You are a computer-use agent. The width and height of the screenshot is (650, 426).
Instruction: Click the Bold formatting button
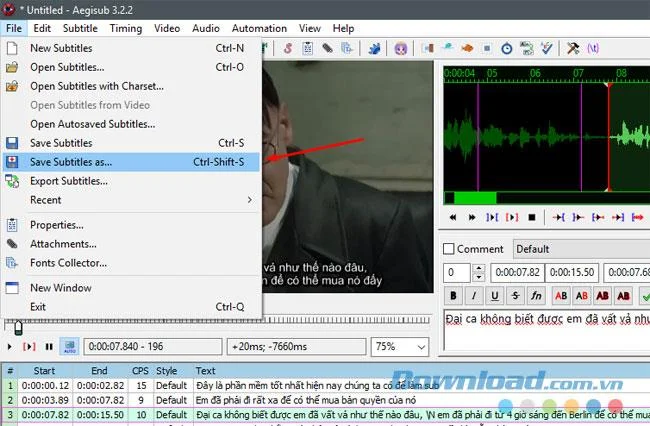(x=454, y=295)
